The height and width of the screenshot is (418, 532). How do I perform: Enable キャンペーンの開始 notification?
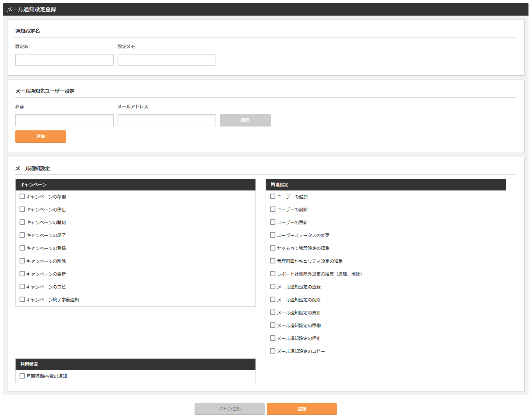click(x=22, y=222)
